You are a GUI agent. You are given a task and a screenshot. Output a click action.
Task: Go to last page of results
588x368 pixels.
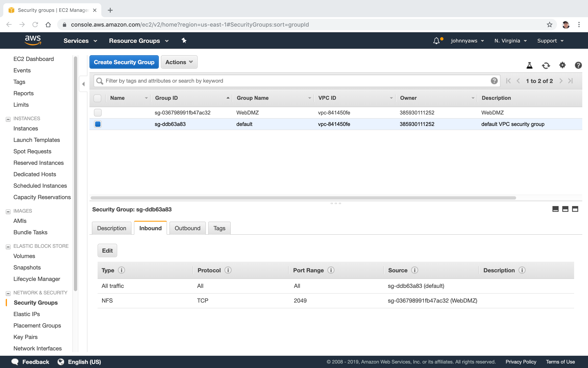tap(570, 81)
